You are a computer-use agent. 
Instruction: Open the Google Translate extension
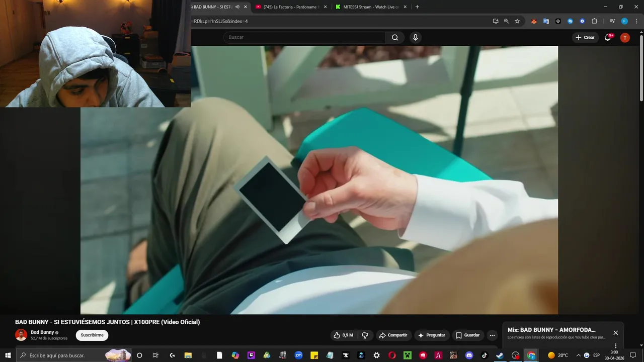click(546, 21)
